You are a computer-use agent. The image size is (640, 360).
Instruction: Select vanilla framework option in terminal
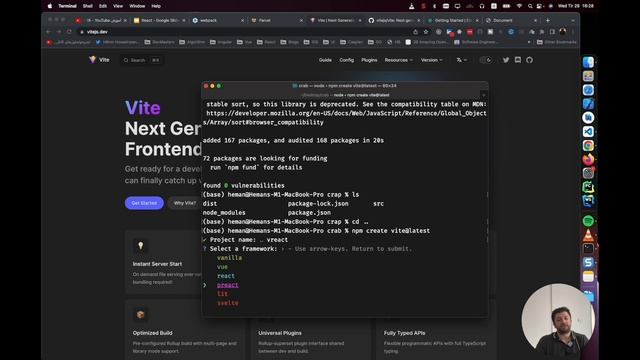(229, 258)
